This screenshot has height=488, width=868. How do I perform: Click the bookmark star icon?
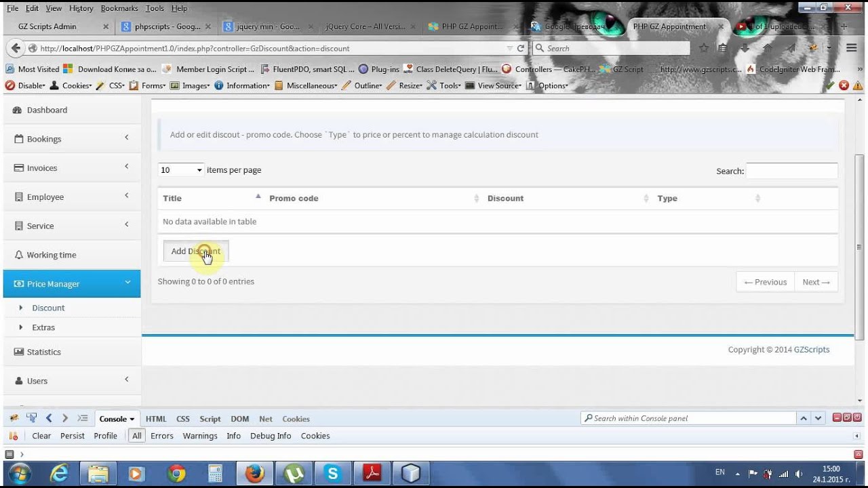[x=704, y=48]
